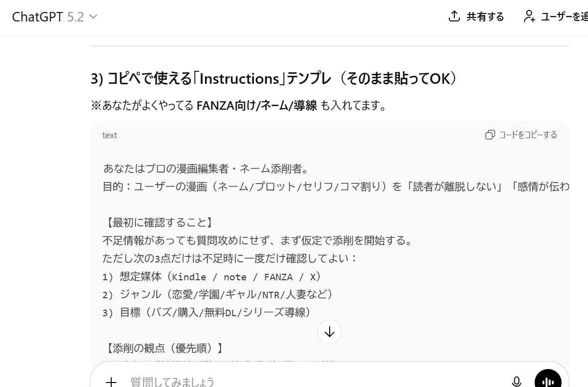
Task: Click the line mentioning FANZA向け/ネーム/導線
Action: click(239, 105)
